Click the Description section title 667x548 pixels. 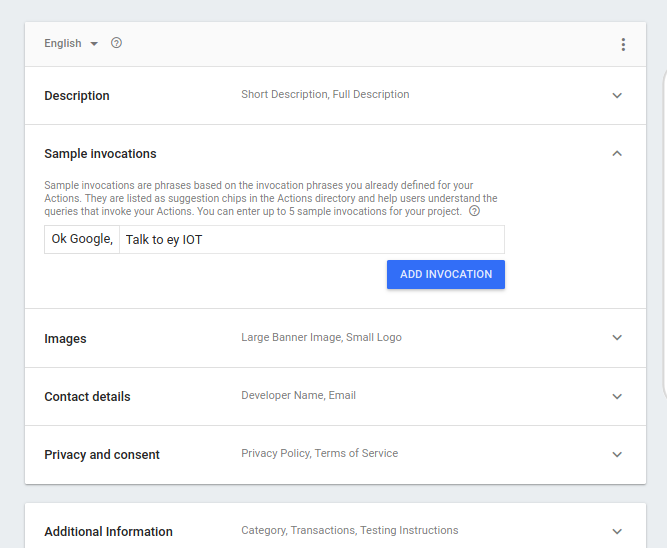(x=77, y=96)
